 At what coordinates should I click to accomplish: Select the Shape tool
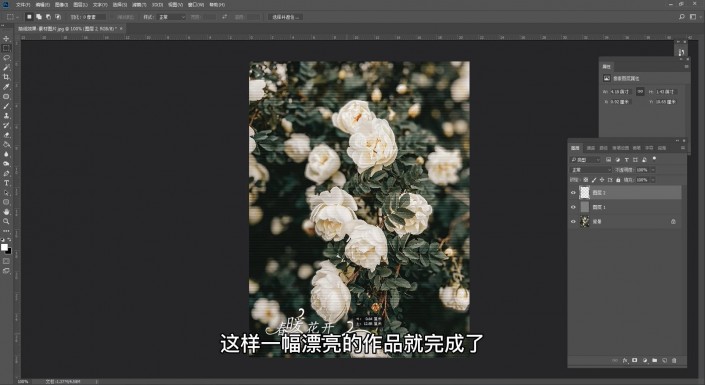pyautogui.click(x=6, y=202)
